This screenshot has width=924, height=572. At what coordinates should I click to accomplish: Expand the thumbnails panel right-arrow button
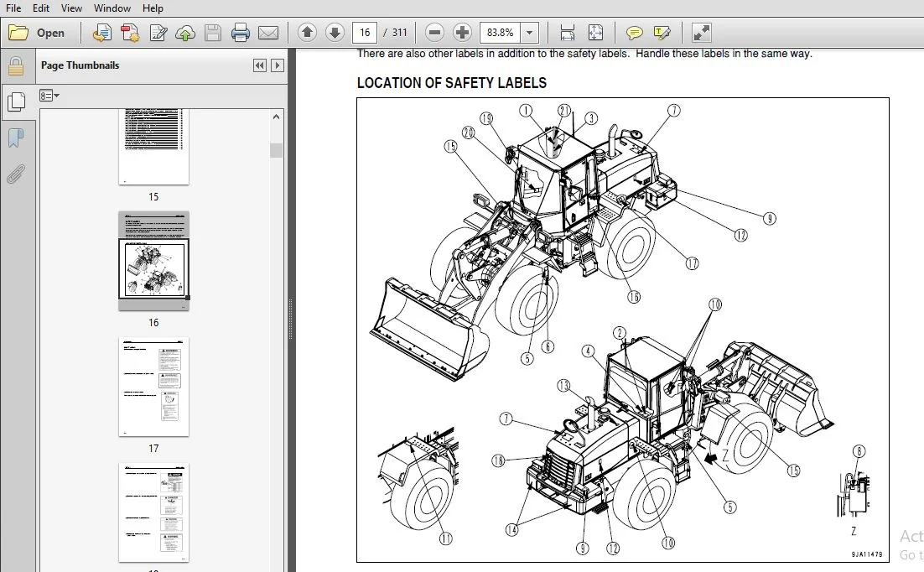[277, 65]
